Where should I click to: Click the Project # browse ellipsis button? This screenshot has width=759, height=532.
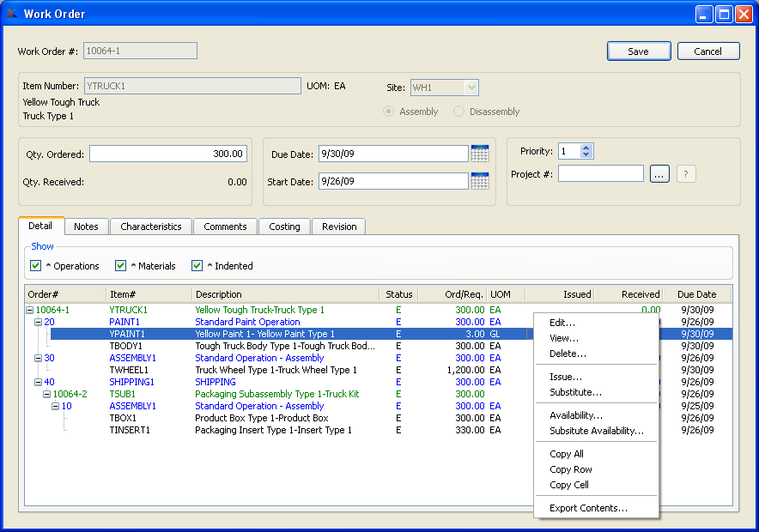tap(659, 174)
